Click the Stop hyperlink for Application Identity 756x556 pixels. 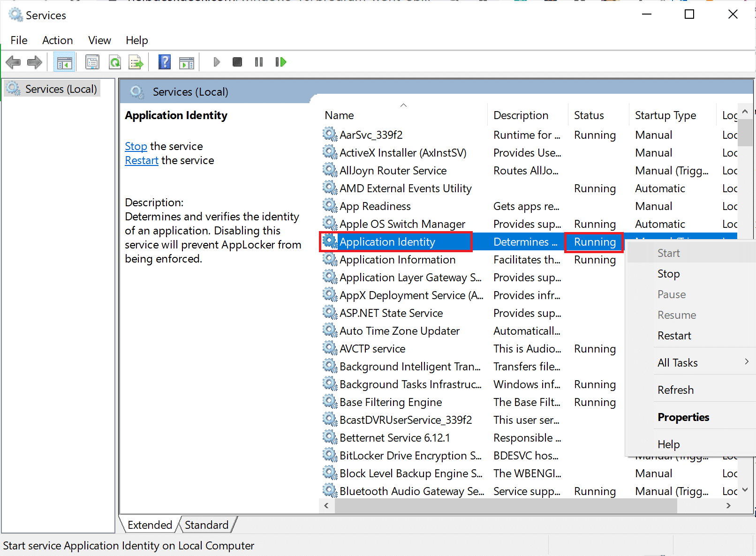point(136,146)
